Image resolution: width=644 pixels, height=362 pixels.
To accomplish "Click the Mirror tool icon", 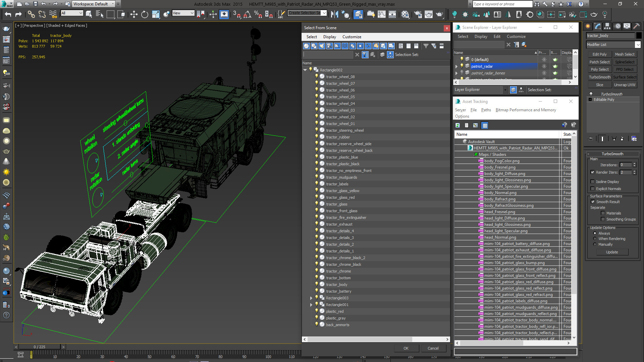I will pos(334,14).
